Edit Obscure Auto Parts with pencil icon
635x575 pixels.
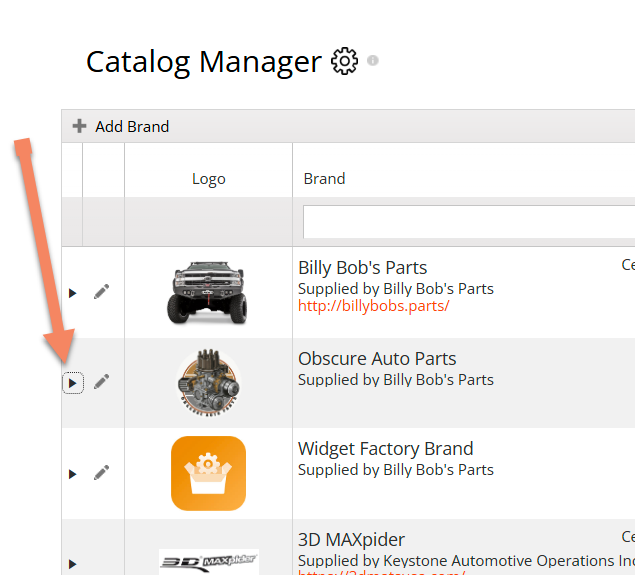(102, 382)
